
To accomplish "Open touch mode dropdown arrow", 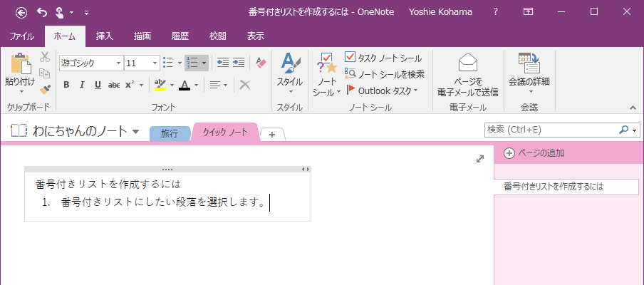I will tap(71, 13).
